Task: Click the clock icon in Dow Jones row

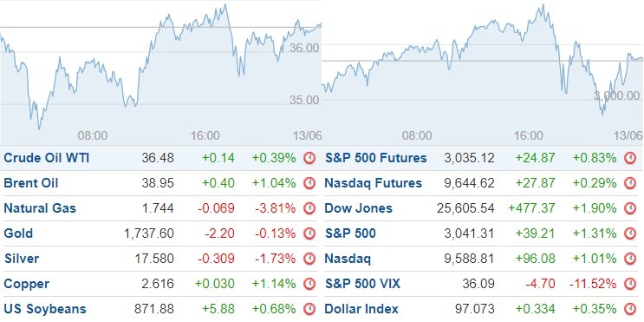Action: point(630,208)
